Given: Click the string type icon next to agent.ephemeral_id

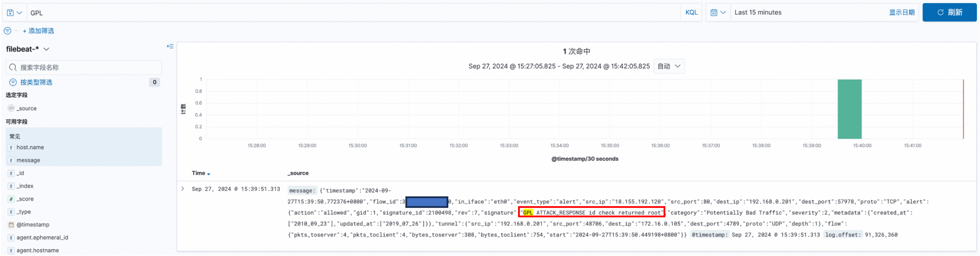Looking at the screenshot, I should tap(11, 238).
